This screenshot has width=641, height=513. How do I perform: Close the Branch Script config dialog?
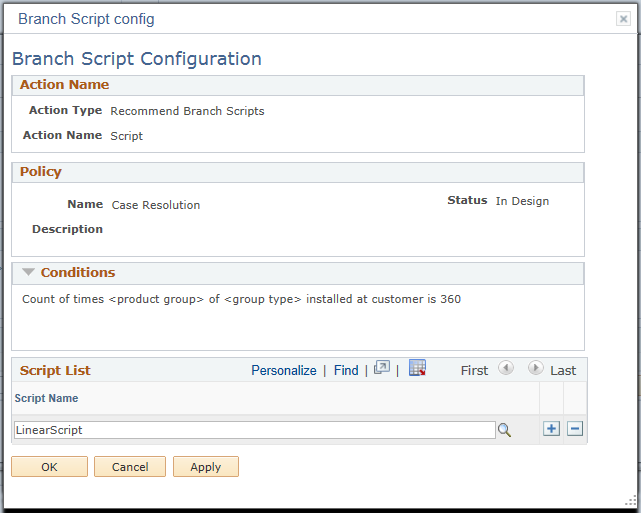coord(623,19)
